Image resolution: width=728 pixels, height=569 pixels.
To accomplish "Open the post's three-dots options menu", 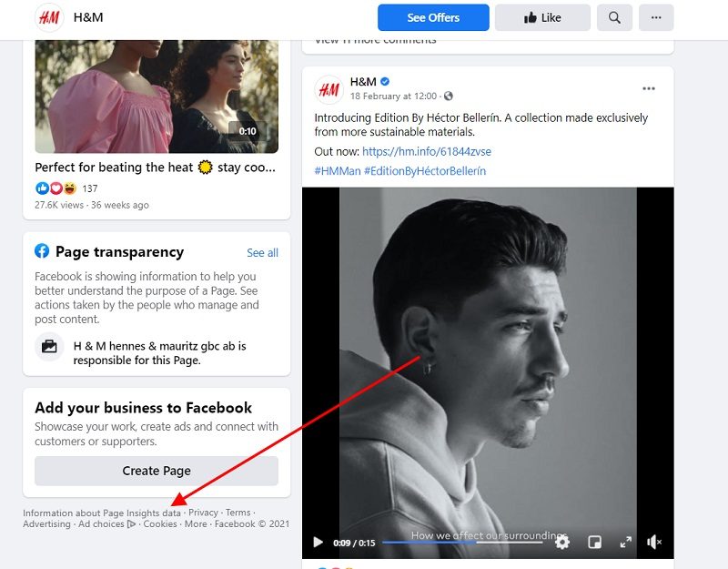I will click(x=649, y=88).
